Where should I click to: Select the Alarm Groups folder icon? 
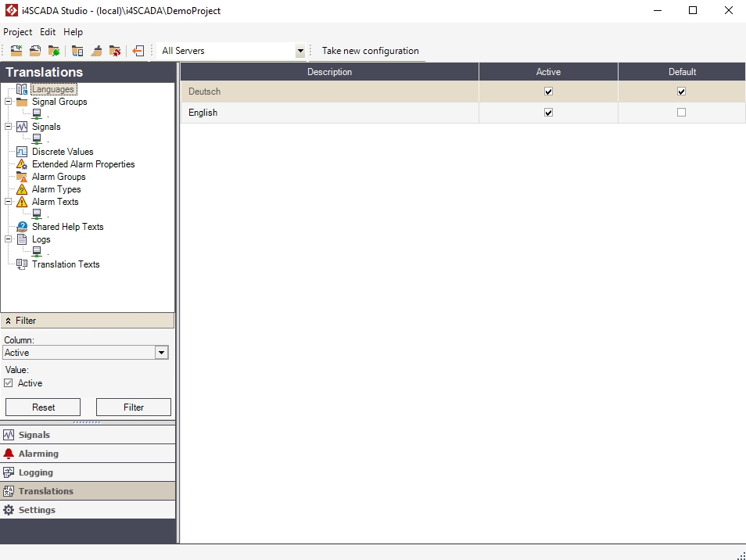point(22,176)
